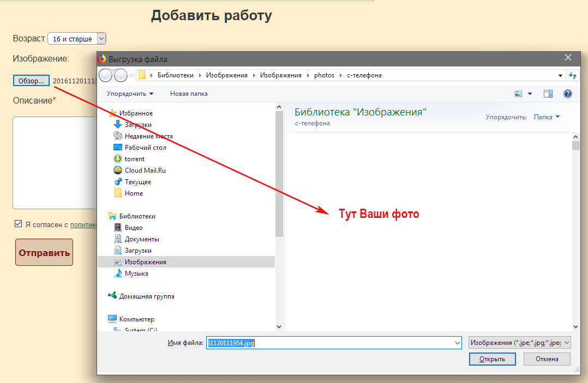The height and width of the screenshot is (383, 588).
Task: Select the torrent folder in favorites
Action: 134,159
